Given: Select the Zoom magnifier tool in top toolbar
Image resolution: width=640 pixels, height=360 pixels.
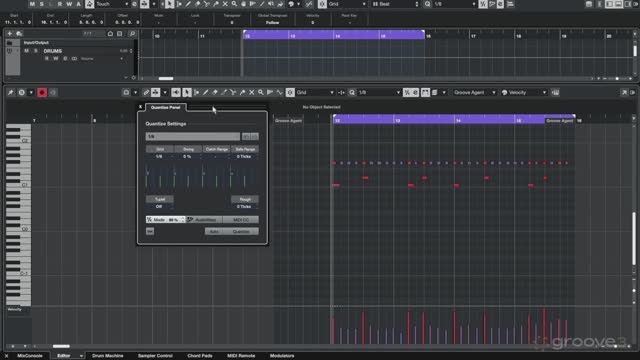Looking at the screenshot, I should (234, 4).
